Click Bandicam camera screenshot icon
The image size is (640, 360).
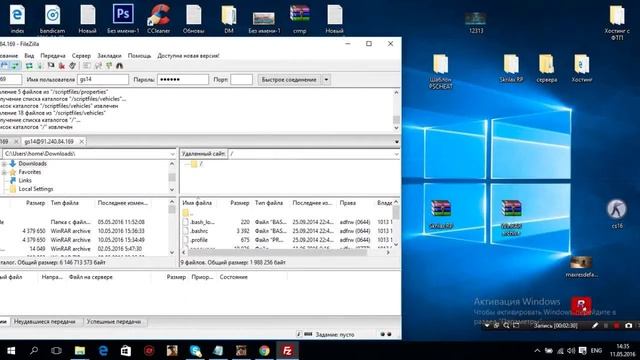coord(629,325)
